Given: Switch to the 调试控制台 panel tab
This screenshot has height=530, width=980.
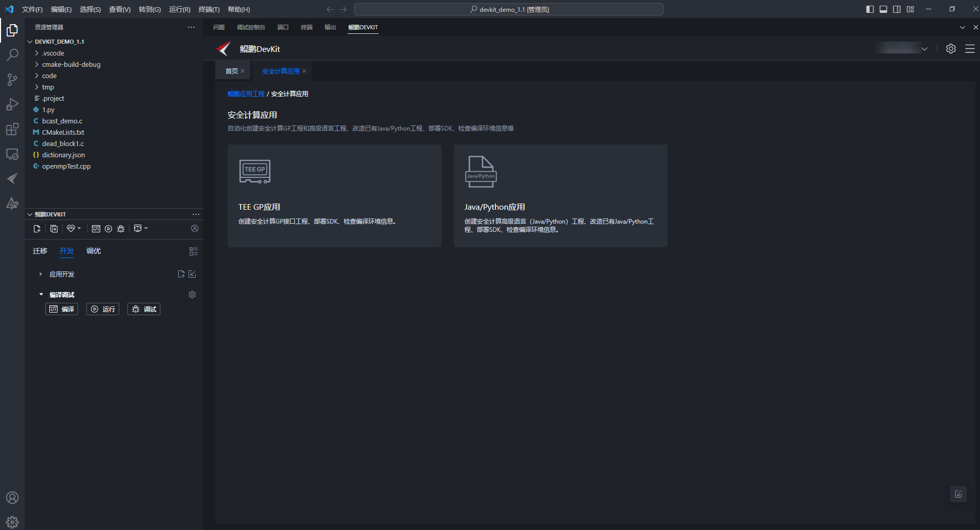Looking at the screenshot, I should point(251,27).
